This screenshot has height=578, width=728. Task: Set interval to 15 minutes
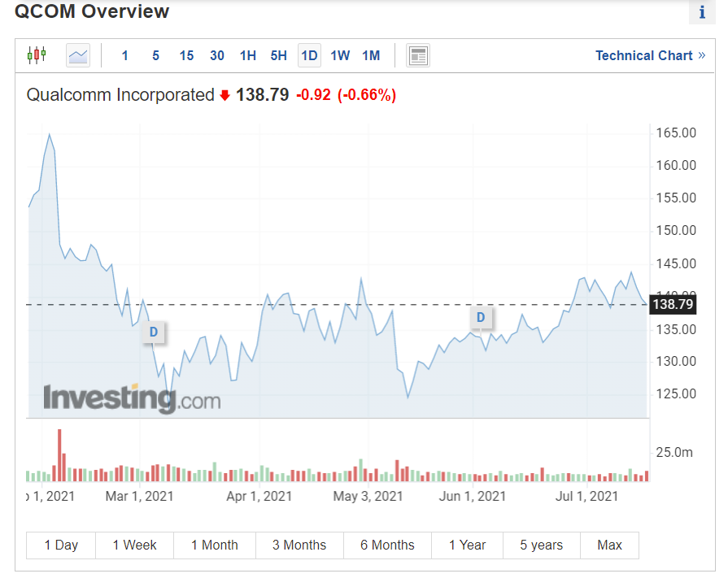(x=186, y=55)
